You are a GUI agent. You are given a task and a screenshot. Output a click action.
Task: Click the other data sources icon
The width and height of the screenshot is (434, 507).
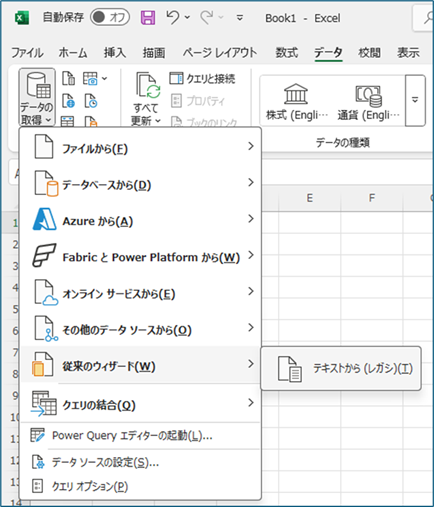(46, 329)
